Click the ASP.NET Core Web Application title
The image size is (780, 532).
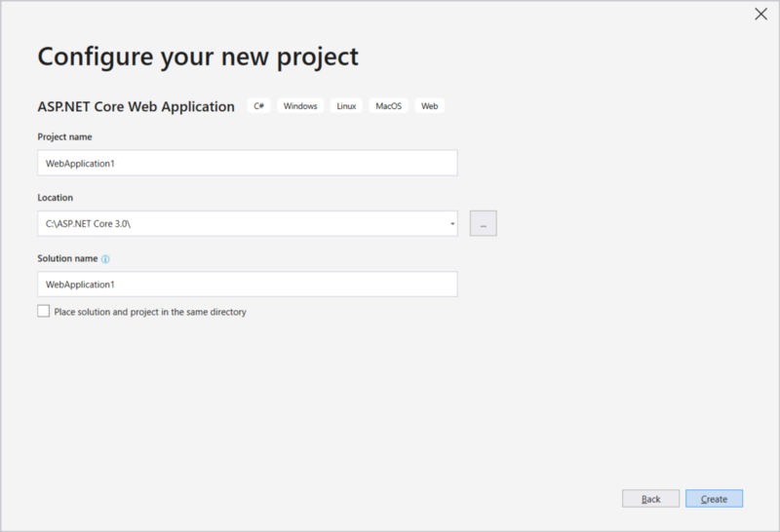tap(136, 106)
